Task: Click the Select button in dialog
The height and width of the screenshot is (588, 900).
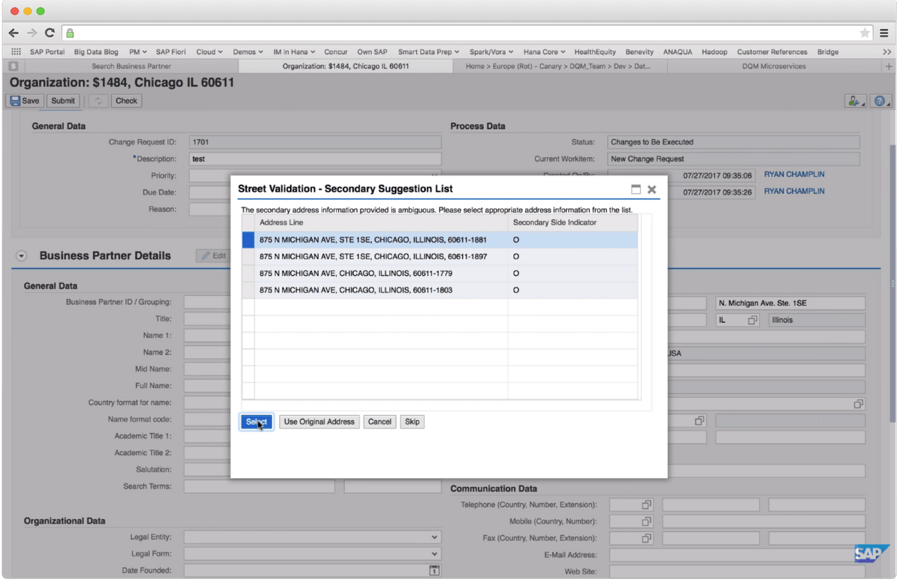Action: click(x=257, y=422)
